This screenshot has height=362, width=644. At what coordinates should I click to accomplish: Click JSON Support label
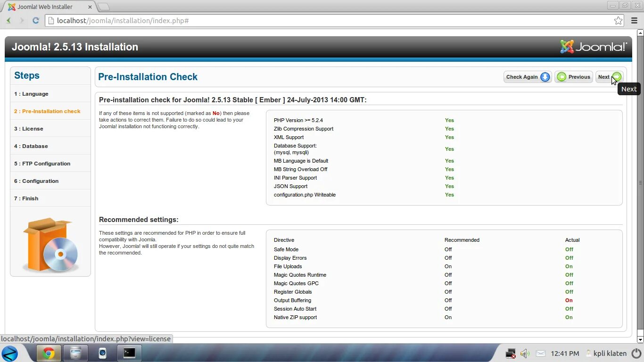click(x=290, y=186)
